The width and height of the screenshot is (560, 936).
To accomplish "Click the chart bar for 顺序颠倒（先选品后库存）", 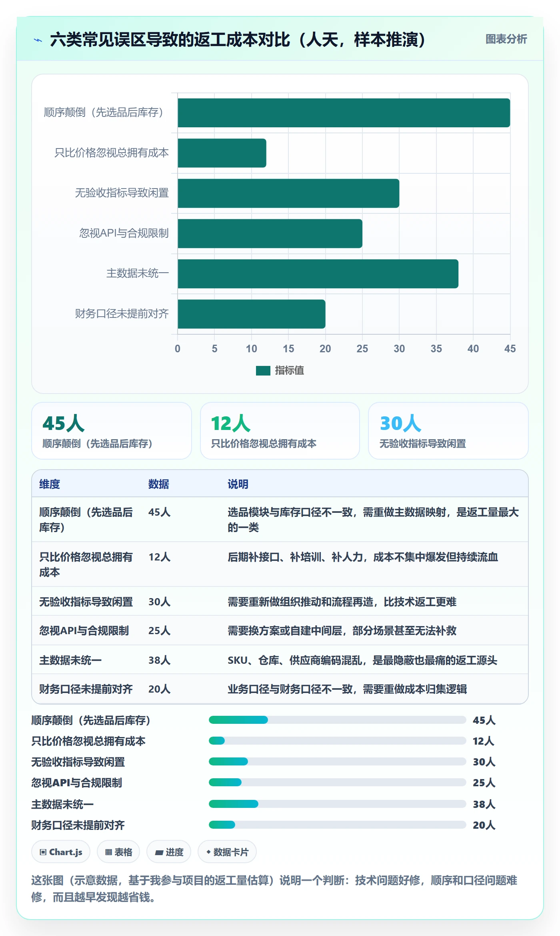I will pos(344,113).
